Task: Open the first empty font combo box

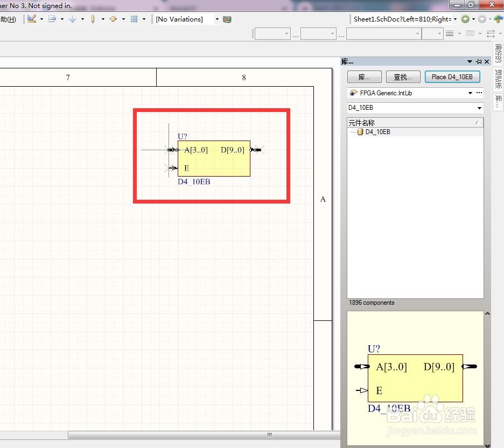Action: [272, 33]
